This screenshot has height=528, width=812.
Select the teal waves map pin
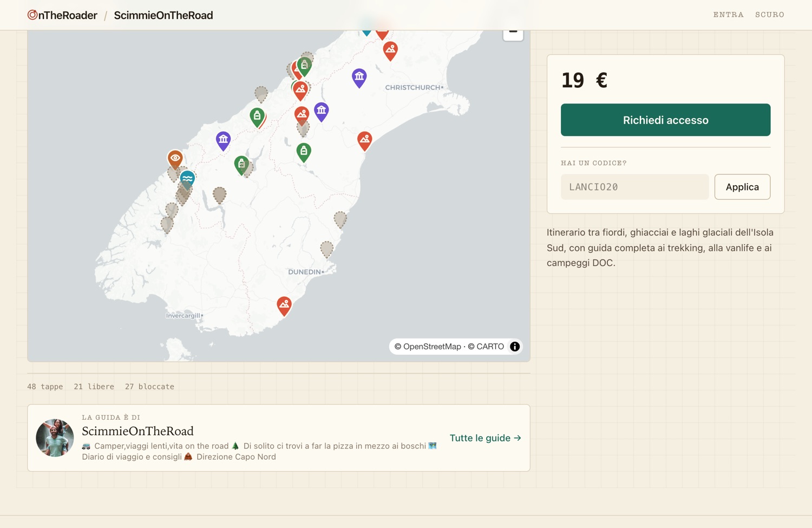pos(187,179)
